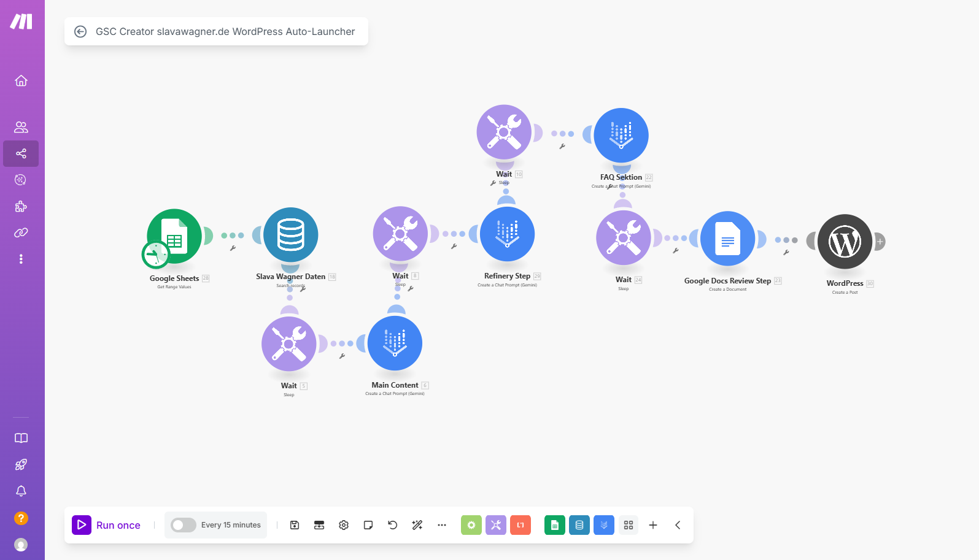This screenshot has width=979, height=560.
Task: Open the all-apps grid icon in the toolbar
Action: point(629,525)
